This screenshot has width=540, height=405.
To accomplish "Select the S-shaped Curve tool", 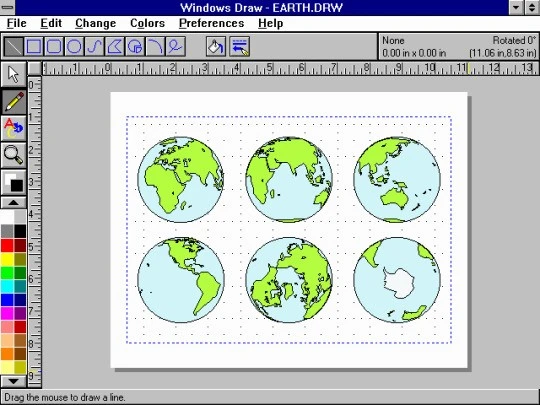I will 95,46.
